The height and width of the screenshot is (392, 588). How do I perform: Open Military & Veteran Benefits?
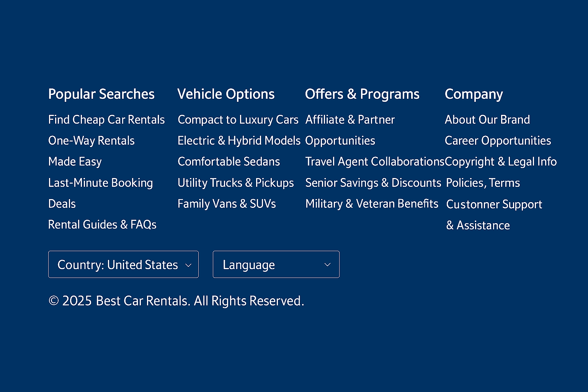pyautogui.click(x=372, y=204)
